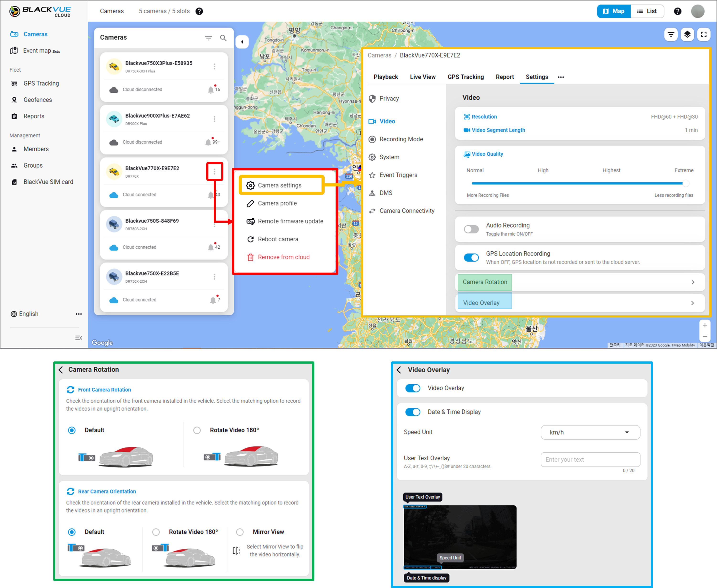This screenshot has height=588, width=717.
Task: Open Geofences in sidebar
Action: coord(32,100)
